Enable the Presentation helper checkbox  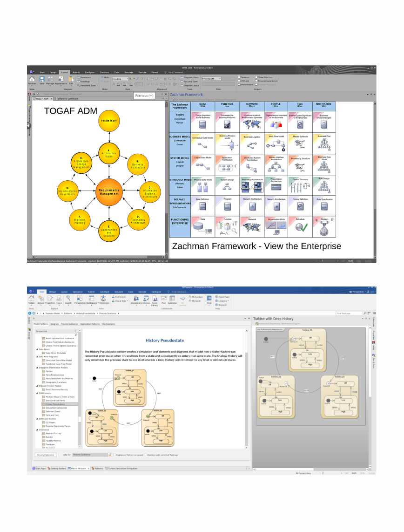coord(239,84)
